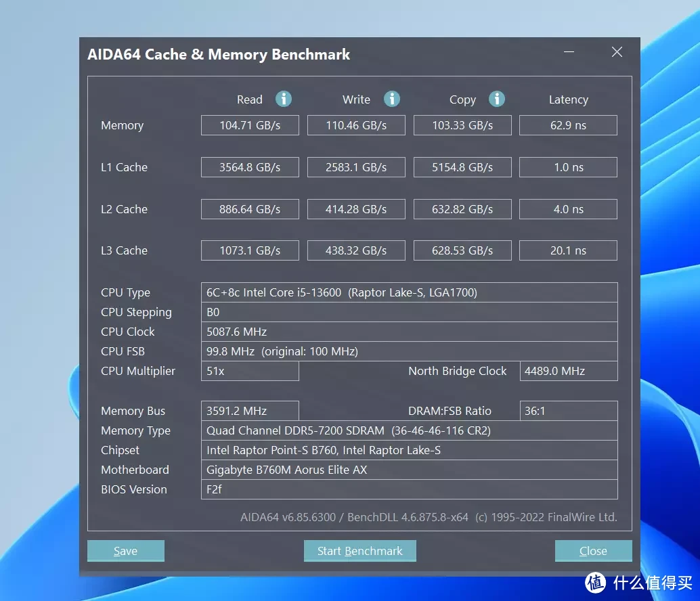Image resolution: width=700 pixels, height=601 pixels.
Task: Select L3 Cache Copy value 628.53 GB/s
Action: (462, 250)
